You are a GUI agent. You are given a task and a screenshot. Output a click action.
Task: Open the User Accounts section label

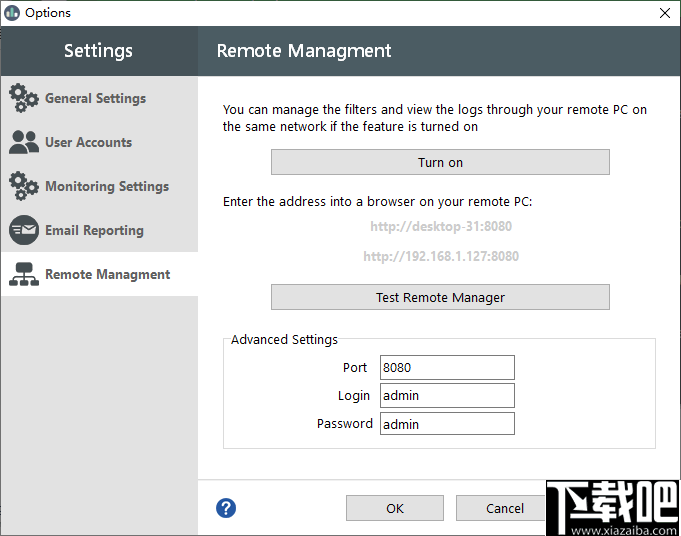88,142
